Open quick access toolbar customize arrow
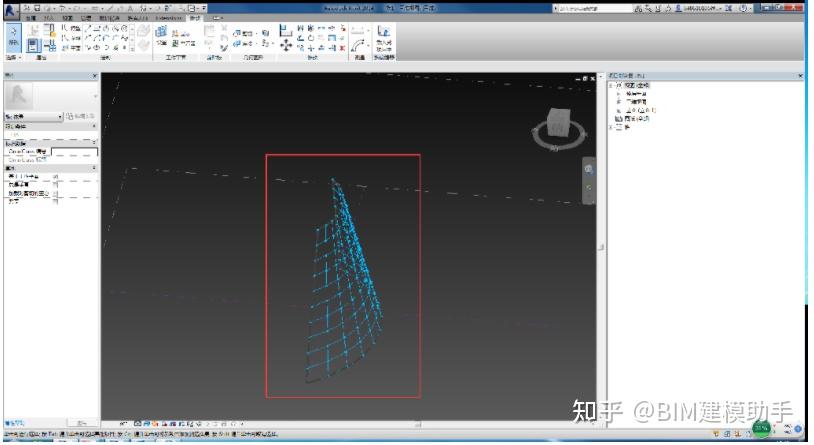814x445 pixels. tap(204, 8)
